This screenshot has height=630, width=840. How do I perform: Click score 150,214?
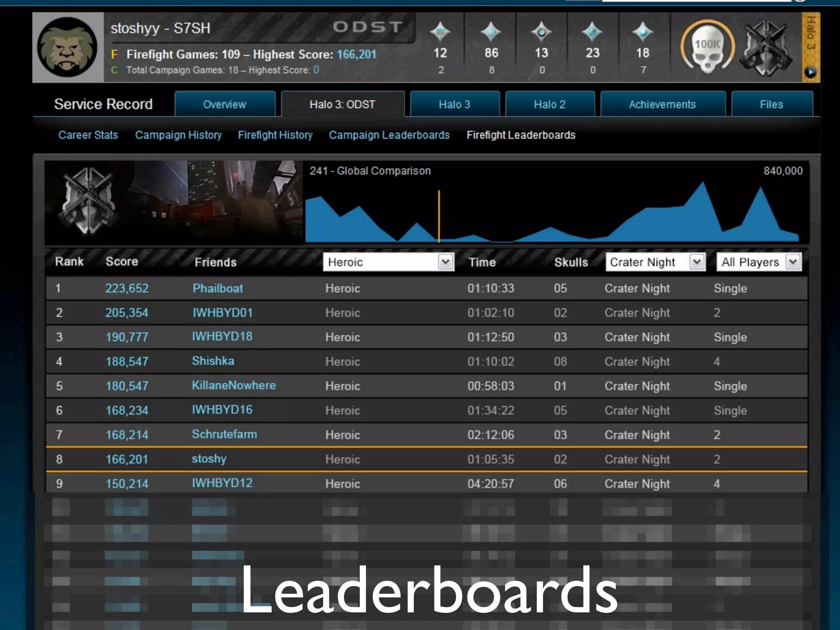127,484
